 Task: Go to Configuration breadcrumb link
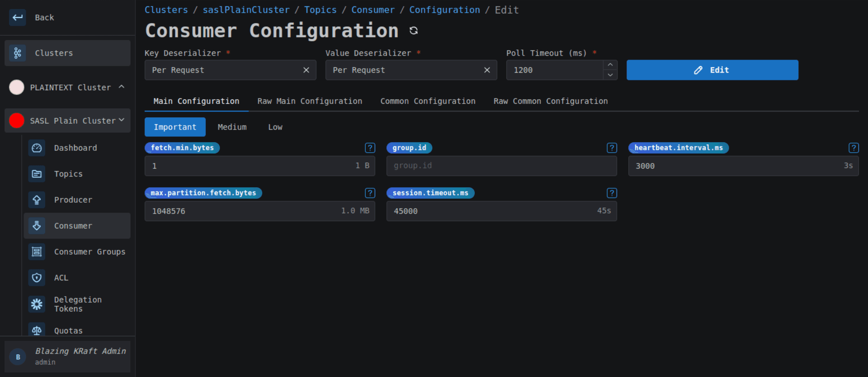click(x=444, y=10)
